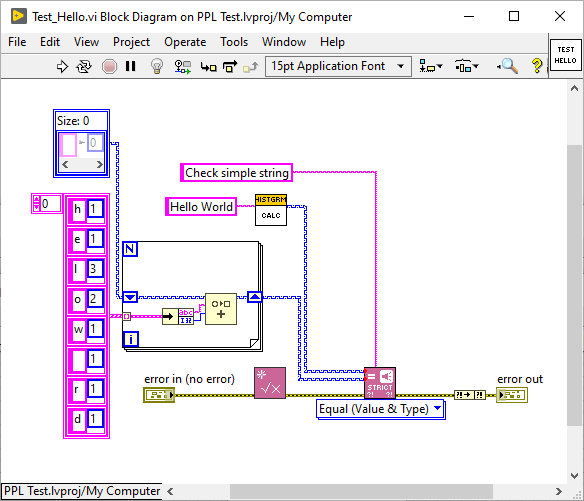This screenshot has height=501, width=584.
Task: Click the Abort Execution stop button
Action: (109, 67)
